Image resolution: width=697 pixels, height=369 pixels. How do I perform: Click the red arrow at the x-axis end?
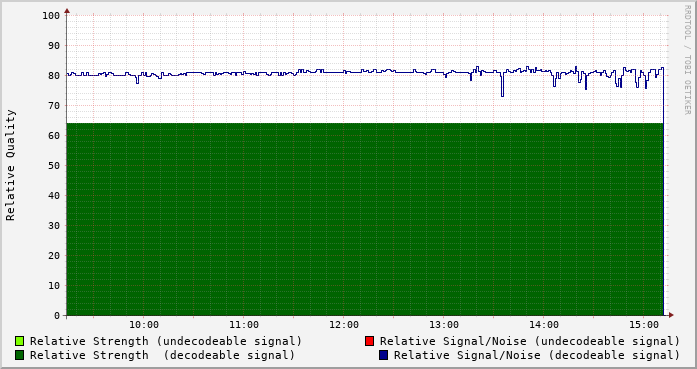[671, 315]
